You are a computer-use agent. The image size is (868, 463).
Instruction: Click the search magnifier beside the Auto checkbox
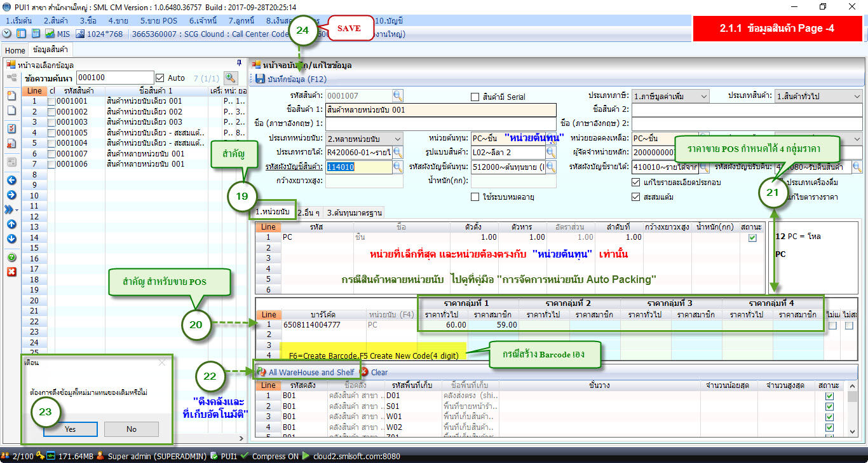pos(230,78)
